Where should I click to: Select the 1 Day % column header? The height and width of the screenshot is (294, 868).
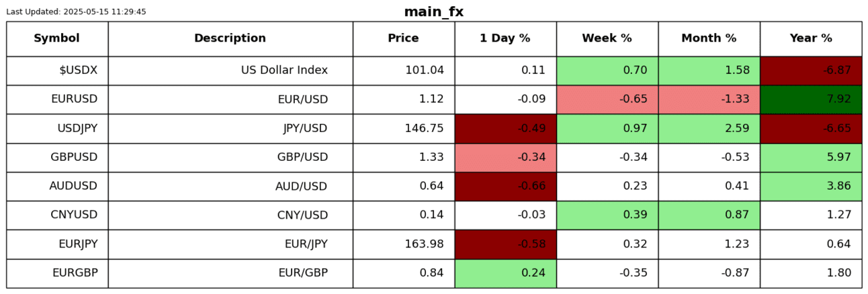[505, 39]
